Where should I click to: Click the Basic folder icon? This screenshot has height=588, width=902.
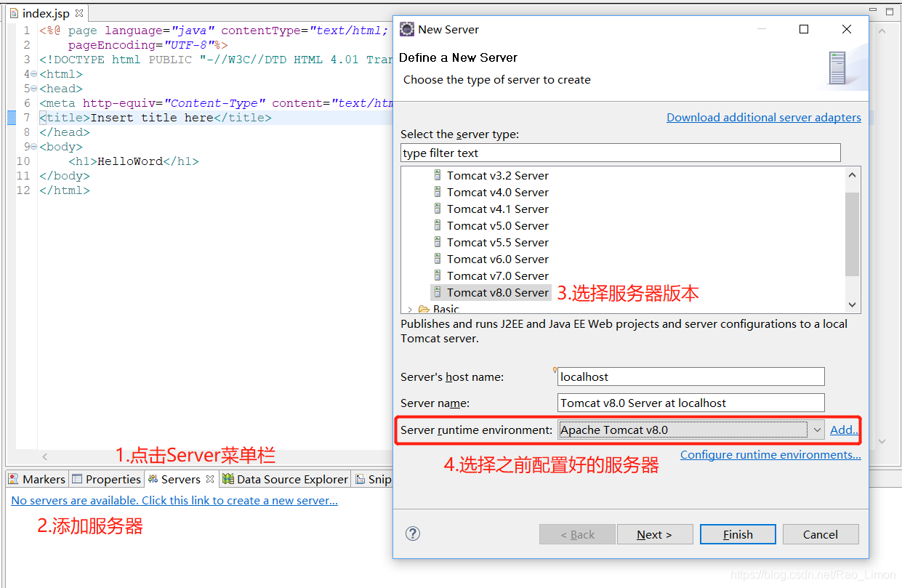[x=424, y=309]
